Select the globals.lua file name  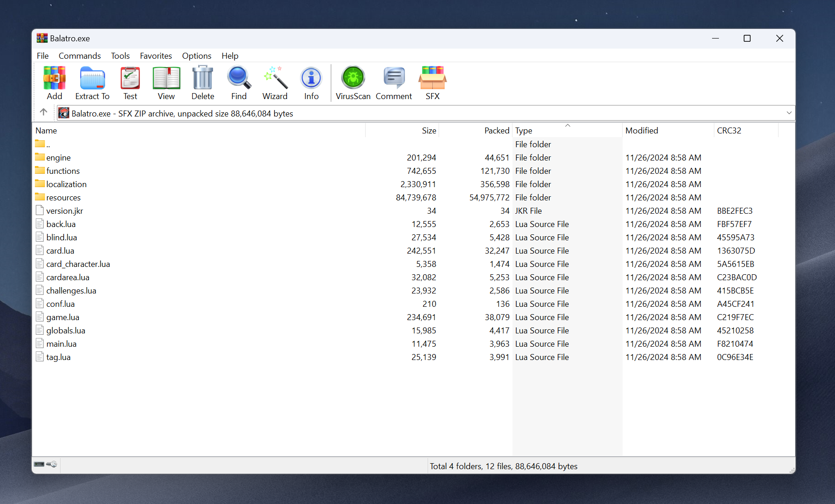tap(66, 330)
